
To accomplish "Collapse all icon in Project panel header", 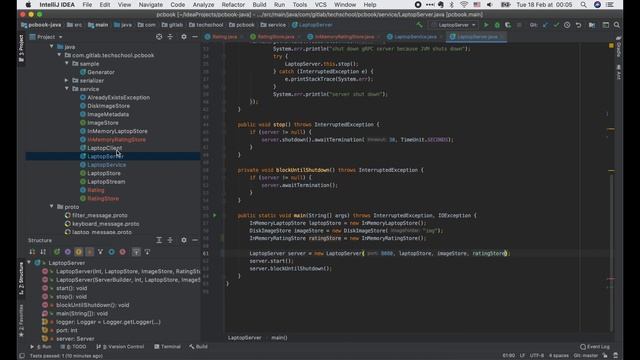I will pos(170,37).
